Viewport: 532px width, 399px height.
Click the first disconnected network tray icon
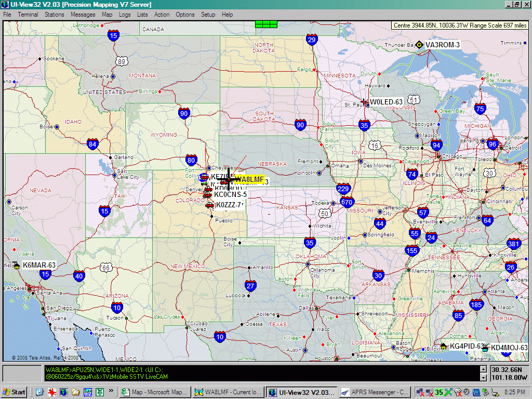[x=420, y=392]
